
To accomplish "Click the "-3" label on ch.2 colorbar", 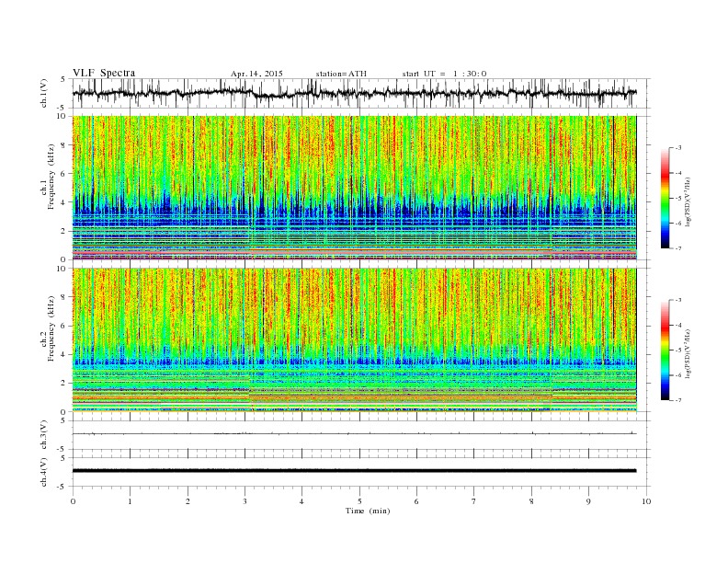I will (678, 300).
